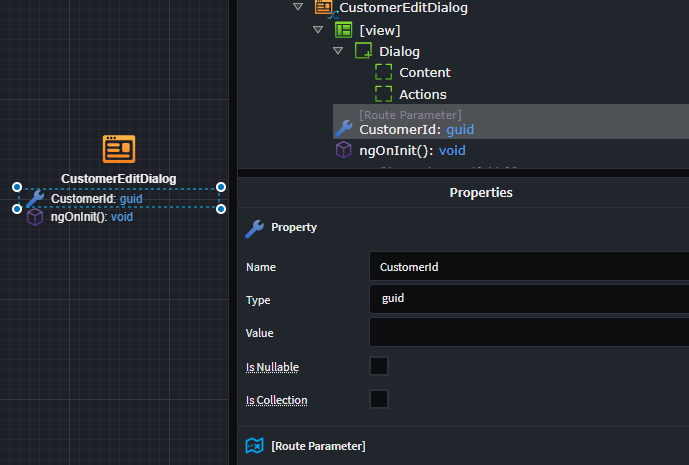689x465 pixels.
Task: Collapse the Dialog tree node
Action: (338, 51)
